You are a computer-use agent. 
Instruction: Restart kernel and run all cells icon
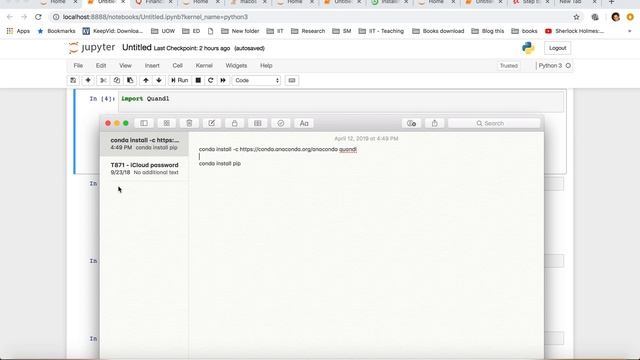(x=223, y=80)
